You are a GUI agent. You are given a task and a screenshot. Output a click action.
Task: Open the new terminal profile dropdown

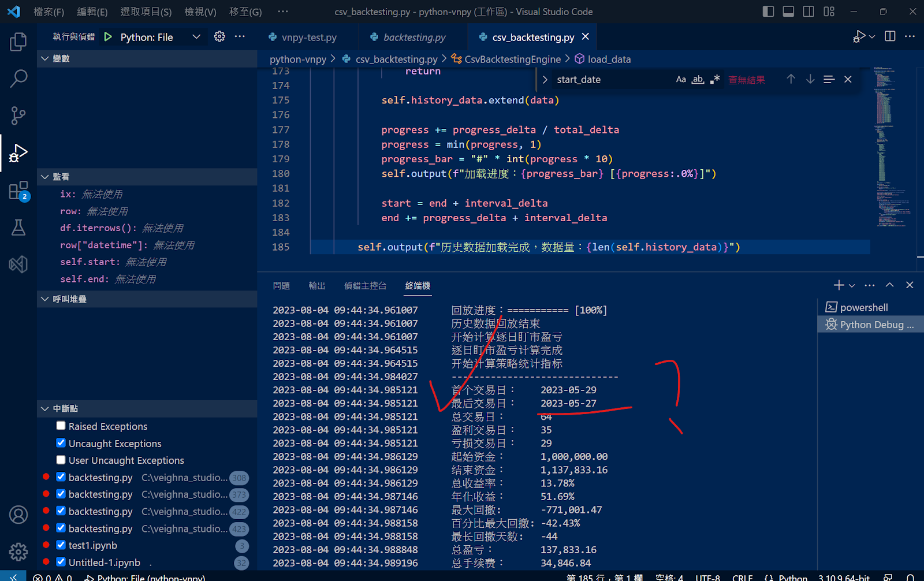click(x=852, y=285)
